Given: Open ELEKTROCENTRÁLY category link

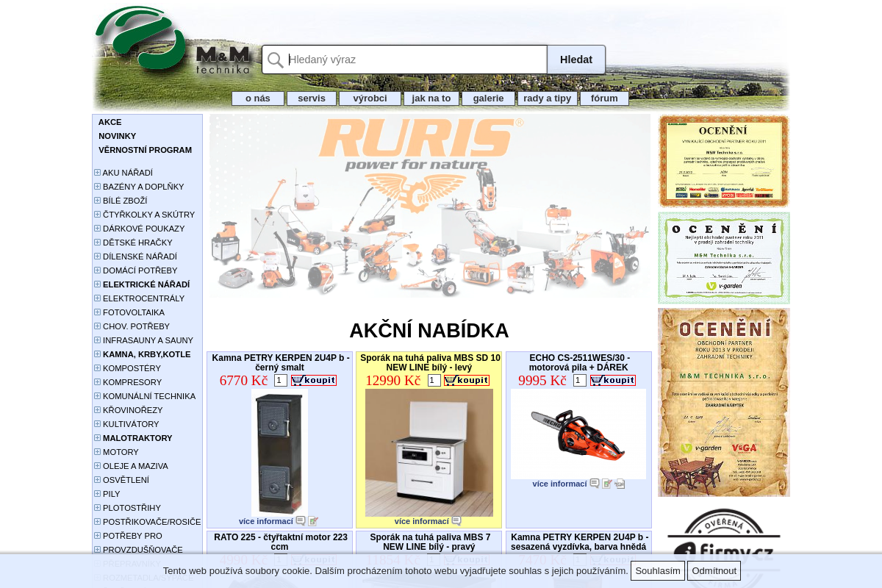Looking at the screenshot, I should pos(143,298).
